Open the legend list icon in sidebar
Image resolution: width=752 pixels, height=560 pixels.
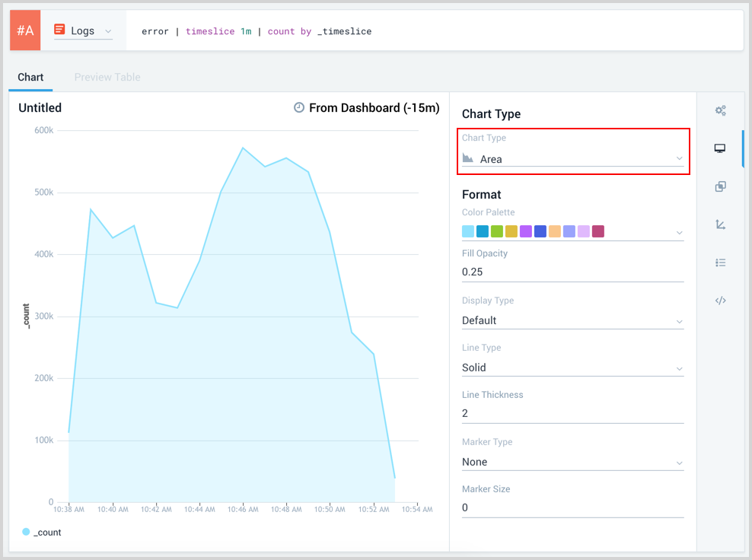720,262
